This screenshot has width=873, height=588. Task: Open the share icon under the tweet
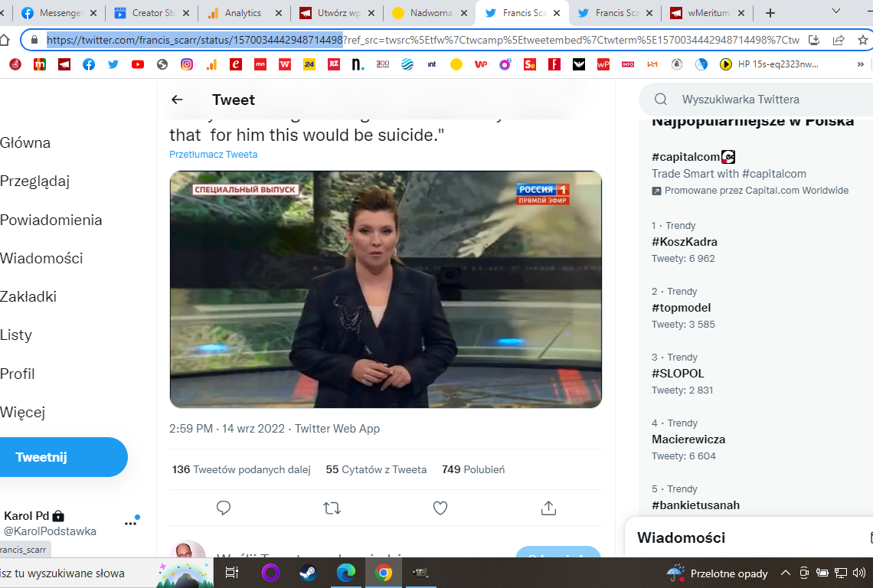click(x=548, y=508)
